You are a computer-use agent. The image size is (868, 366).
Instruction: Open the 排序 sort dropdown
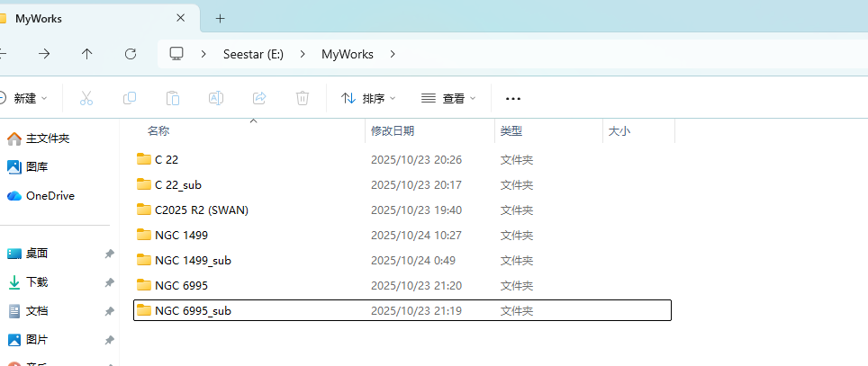369,98
